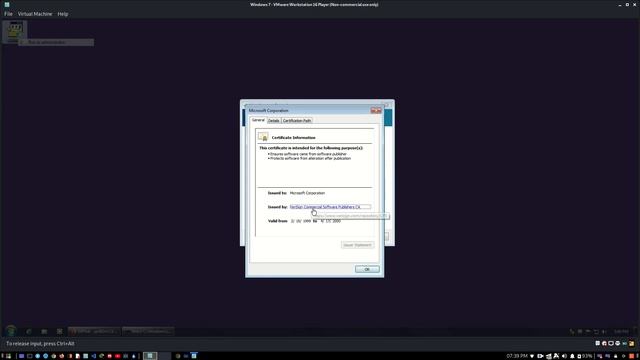Screen dimensions: 640x360
Task: Open the VMware File menu
Action: 8,14
